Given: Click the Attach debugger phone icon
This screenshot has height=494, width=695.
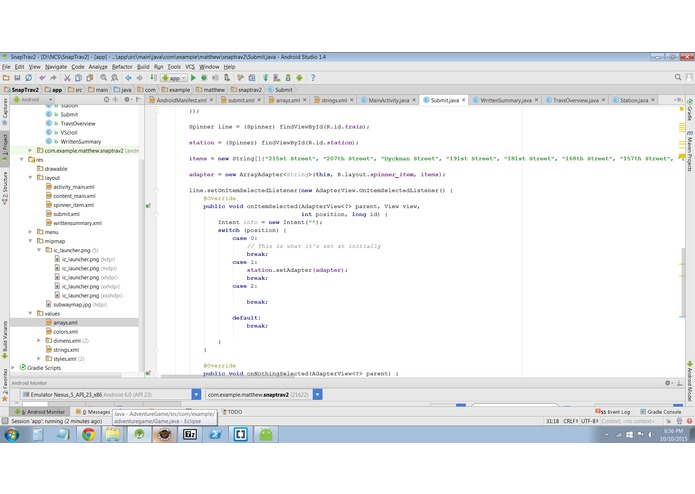Looking at the screenshot, I should 227,78.
